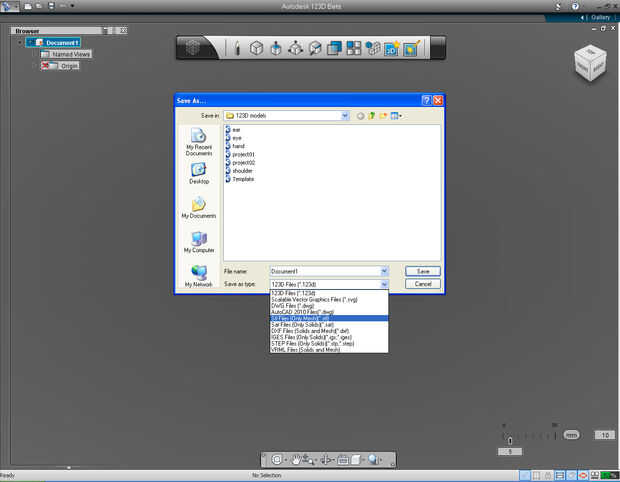Open the home cube menu on the toolbar's left
620x482 pixels.
click(x=193, y=48)
